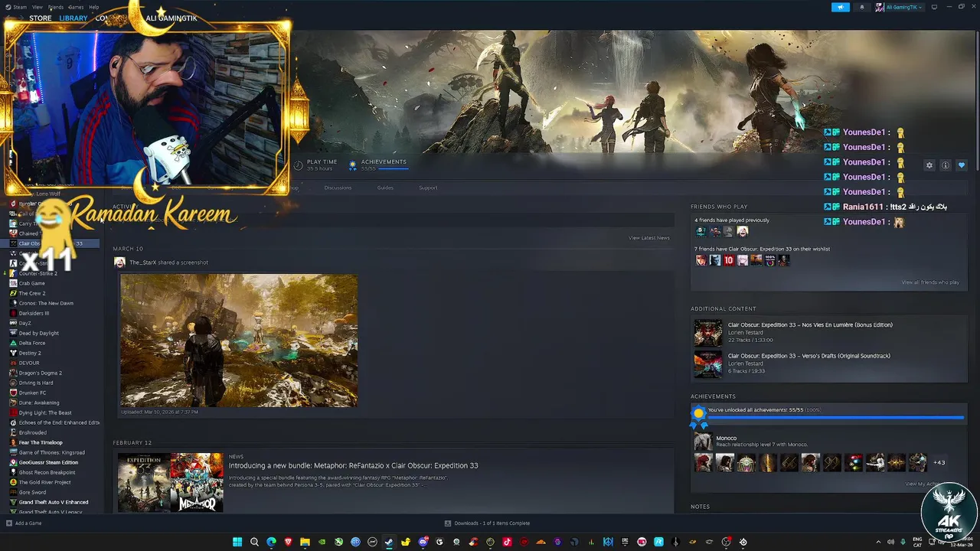This screenshot has height=551, width=980.
Task: Click the View Latest News link
Action: (x=649, y=238)
